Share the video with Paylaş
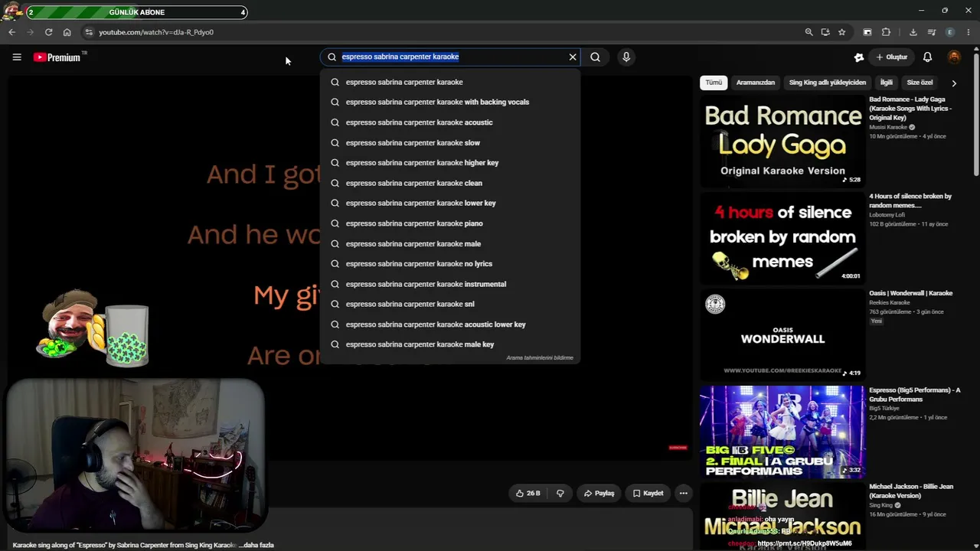The width and height of the screenshot is (980, 551). (x=599, y=494)
